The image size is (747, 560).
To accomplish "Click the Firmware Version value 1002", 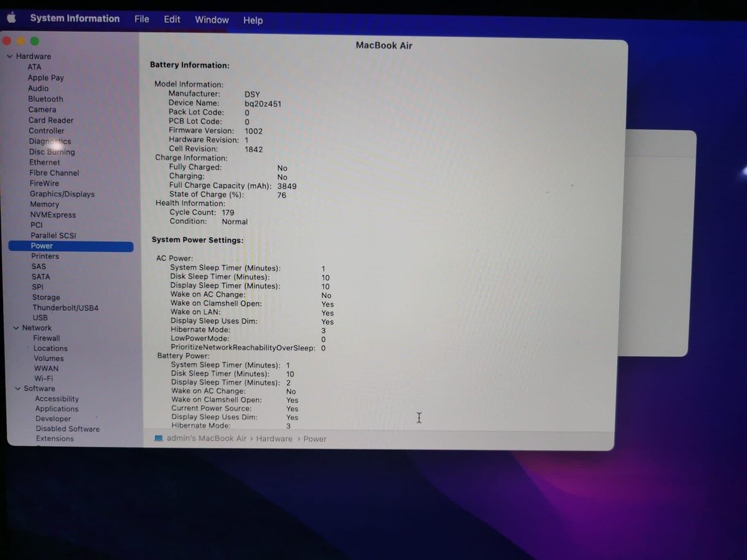I will pos(253,131).
